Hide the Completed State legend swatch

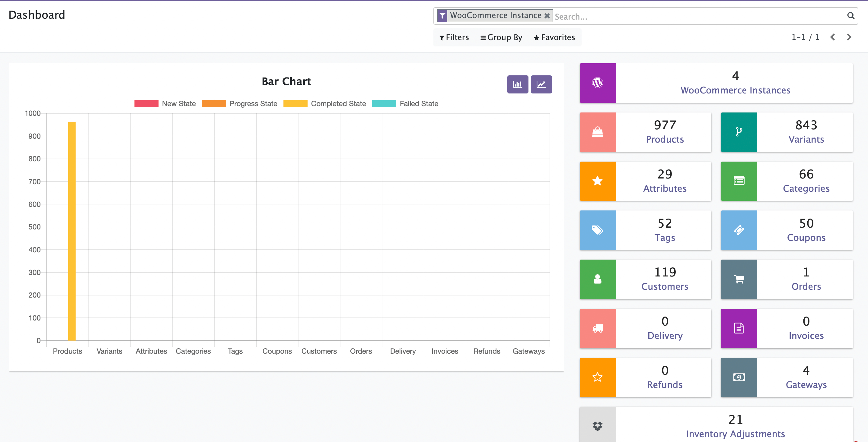pos(295,104)
